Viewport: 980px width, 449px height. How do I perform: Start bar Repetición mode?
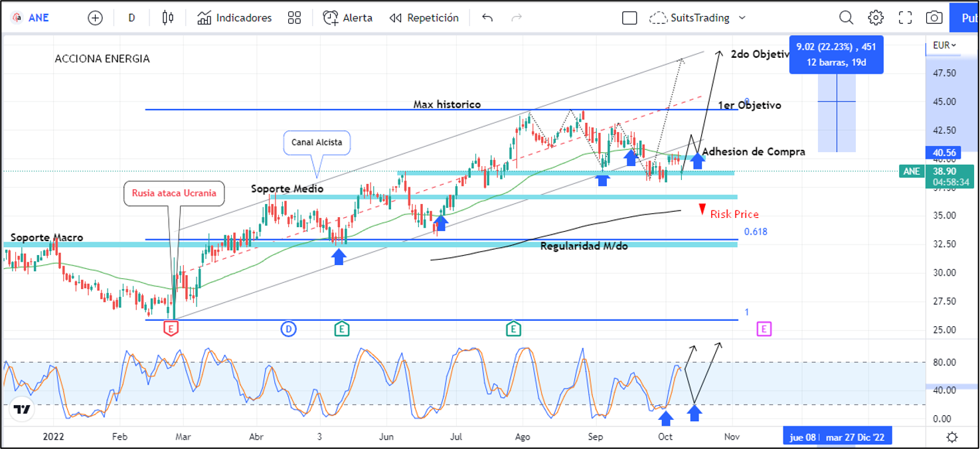(x=424, y=18)
